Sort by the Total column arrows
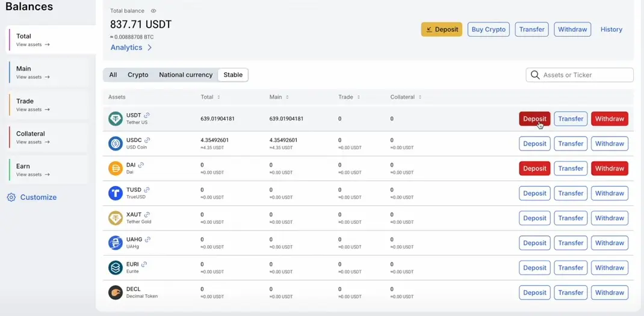This screenshot has height=316, width=644. [218, 98]
